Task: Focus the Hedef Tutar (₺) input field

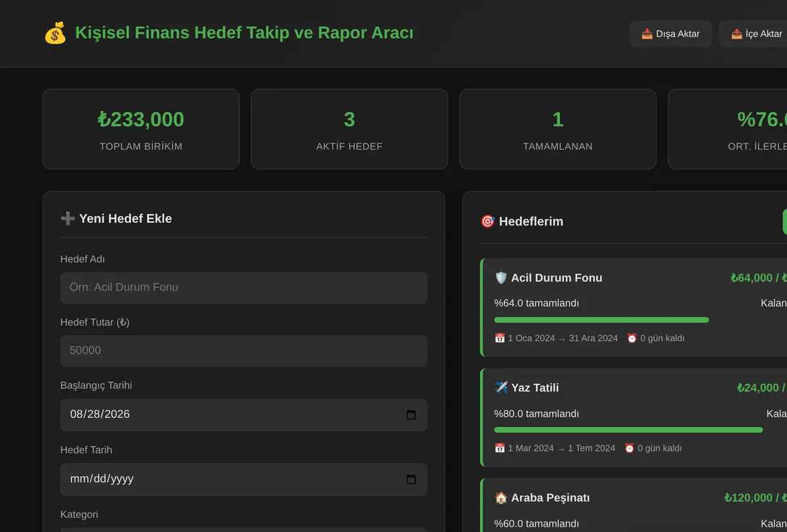Action: [244, 351]
